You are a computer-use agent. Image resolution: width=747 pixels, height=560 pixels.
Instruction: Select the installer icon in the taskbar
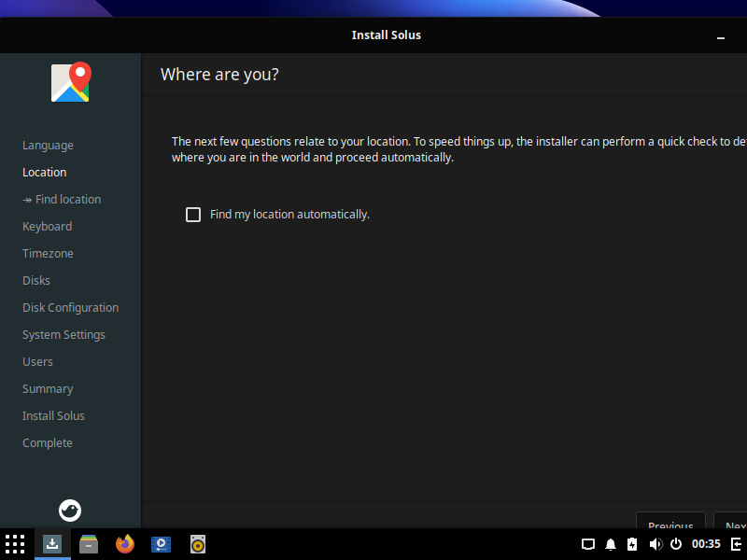[x=52, y=544]
